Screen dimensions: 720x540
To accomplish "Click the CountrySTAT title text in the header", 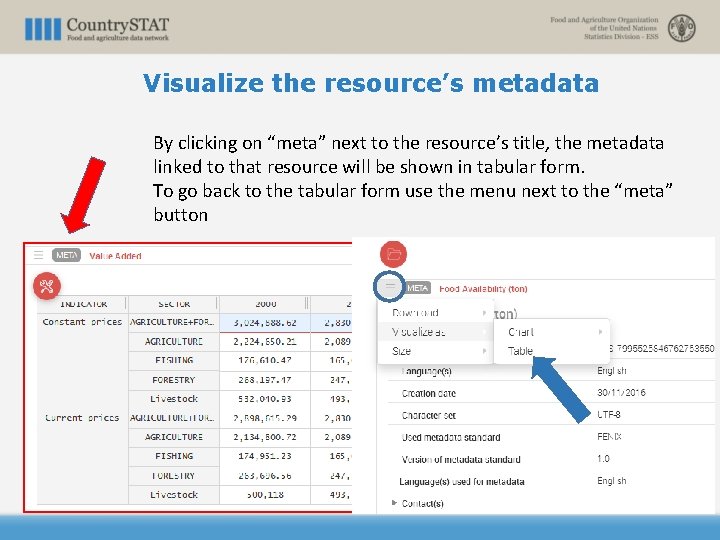I will (x=118, y=25).
